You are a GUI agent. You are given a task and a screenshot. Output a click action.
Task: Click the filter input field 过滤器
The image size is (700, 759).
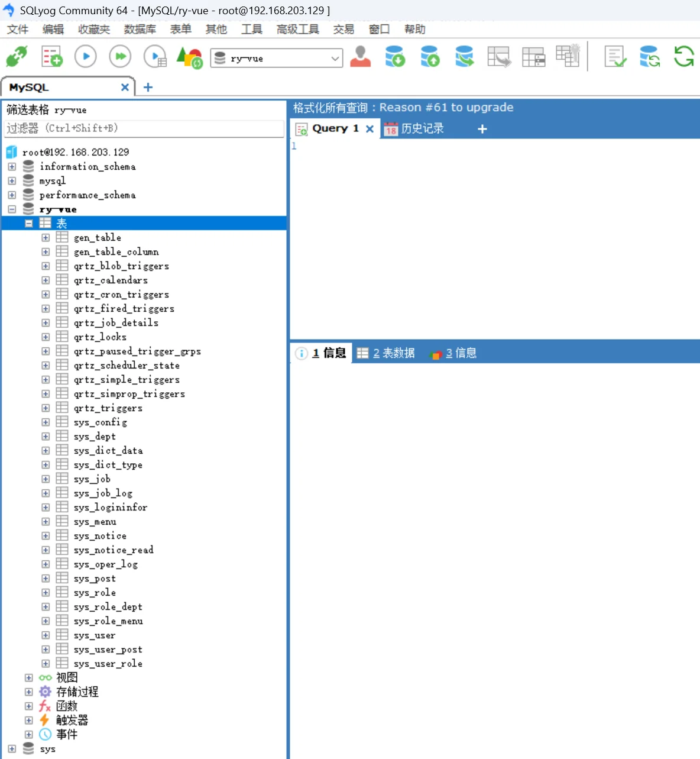tap(144, 128)
